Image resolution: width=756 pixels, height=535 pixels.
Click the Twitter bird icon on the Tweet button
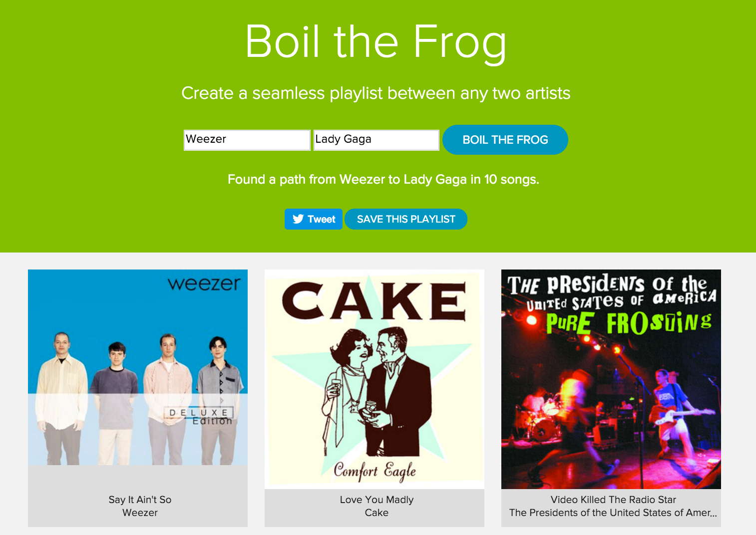click(x=298, y=219)
